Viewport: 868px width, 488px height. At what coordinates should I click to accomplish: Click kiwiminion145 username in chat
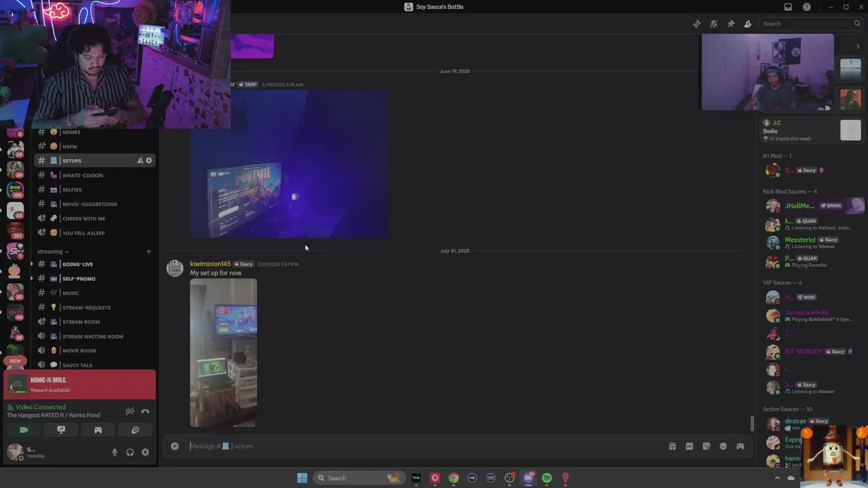coord(210,264)
